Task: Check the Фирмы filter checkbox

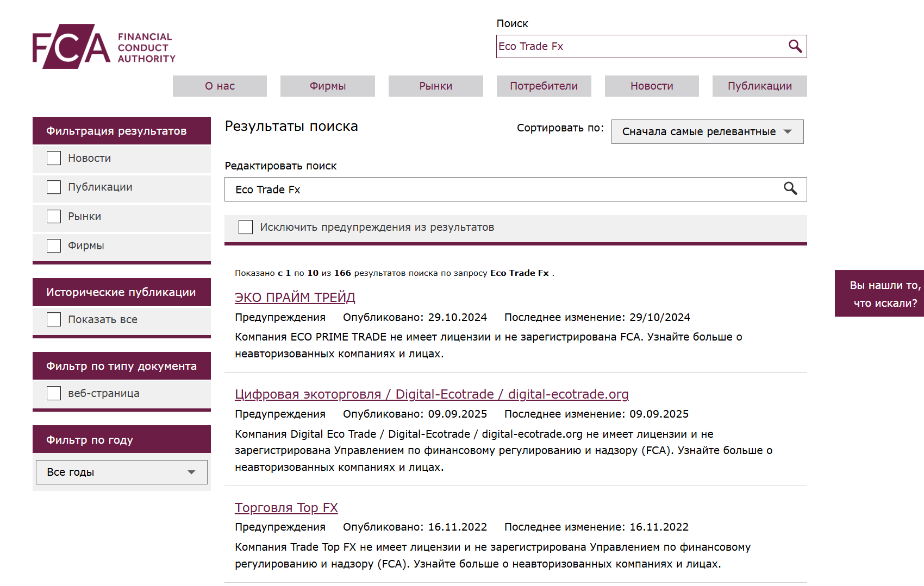Action: click(54, 246)
